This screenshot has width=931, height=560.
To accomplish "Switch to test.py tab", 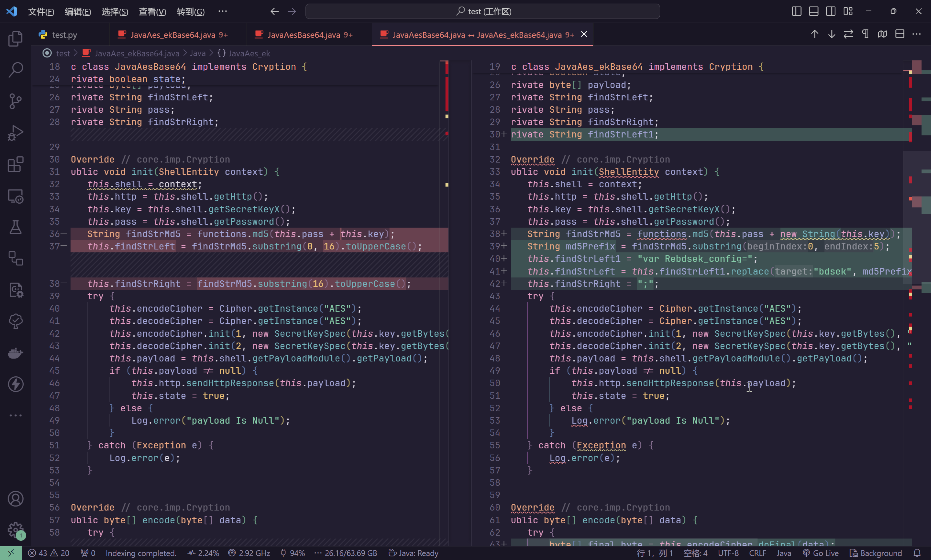I will (x=71, y=35).
